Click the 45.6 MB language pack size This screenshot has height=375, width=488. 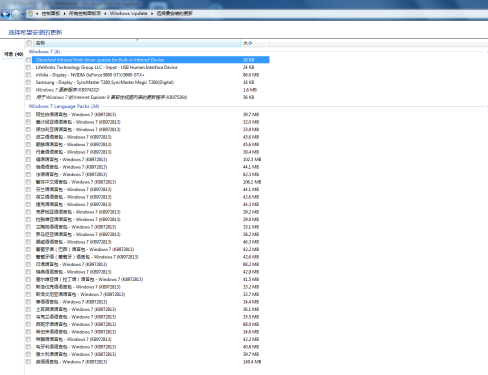point(251,144)
